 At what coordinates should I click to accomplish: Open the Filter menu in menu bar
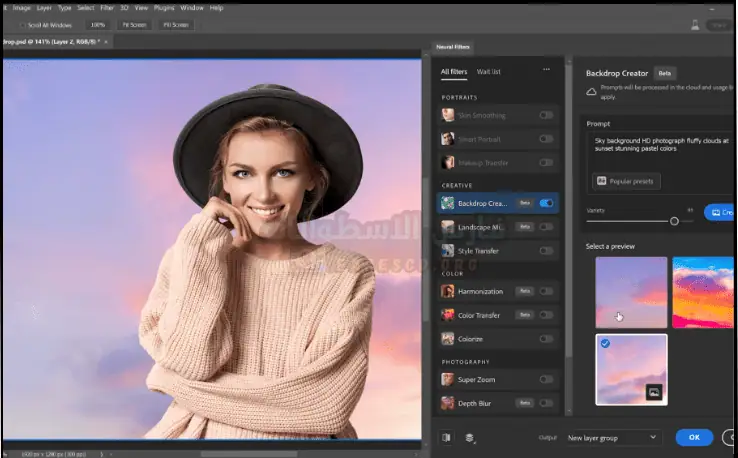[x=106, y=8]
